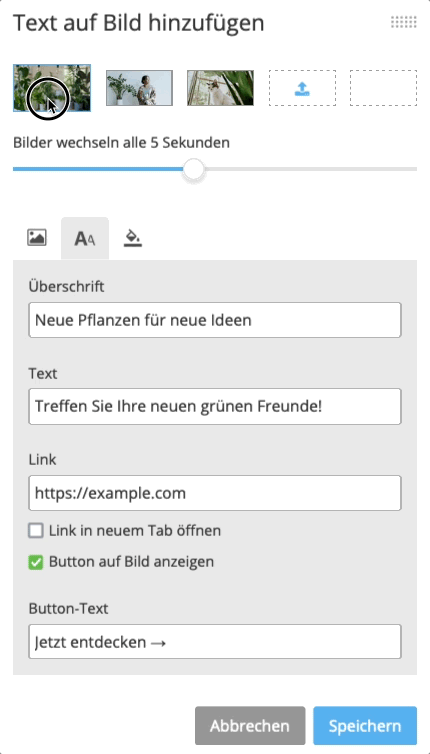Select the text settings tab icon
430x754 pixels.
coord(85,239)
